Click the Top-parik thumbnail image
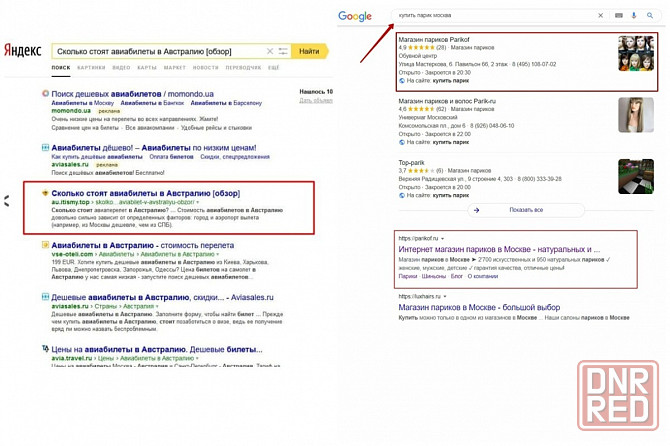This screenshot has height=446, width=670. point(636,176)
